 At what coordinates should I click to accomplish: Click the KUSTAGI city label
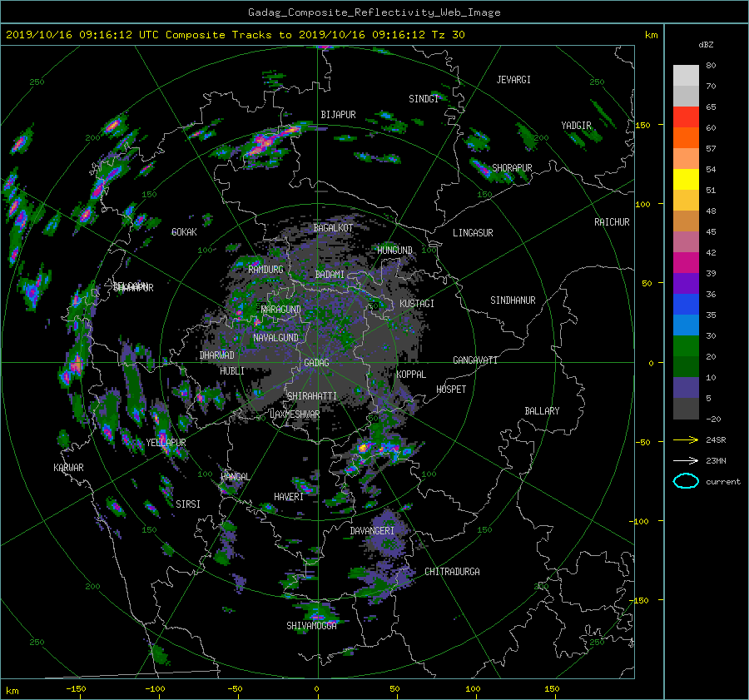coord(417,304)
